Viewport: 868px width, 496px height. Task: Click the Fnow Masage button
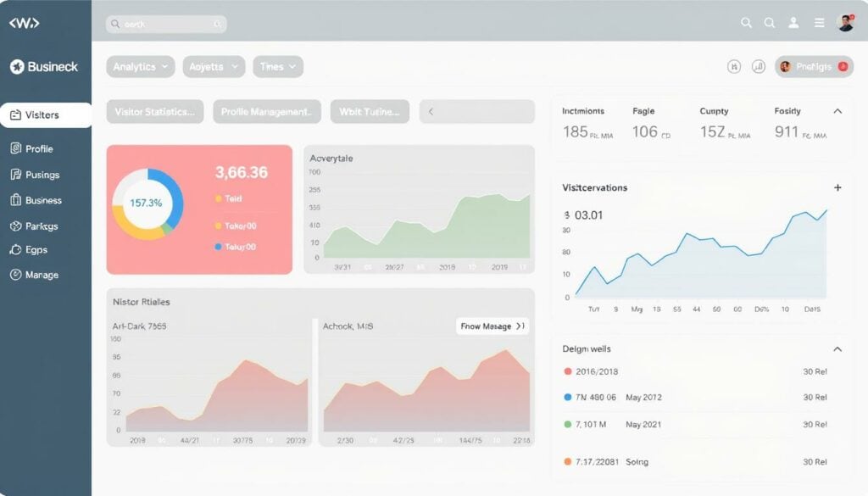490,326
